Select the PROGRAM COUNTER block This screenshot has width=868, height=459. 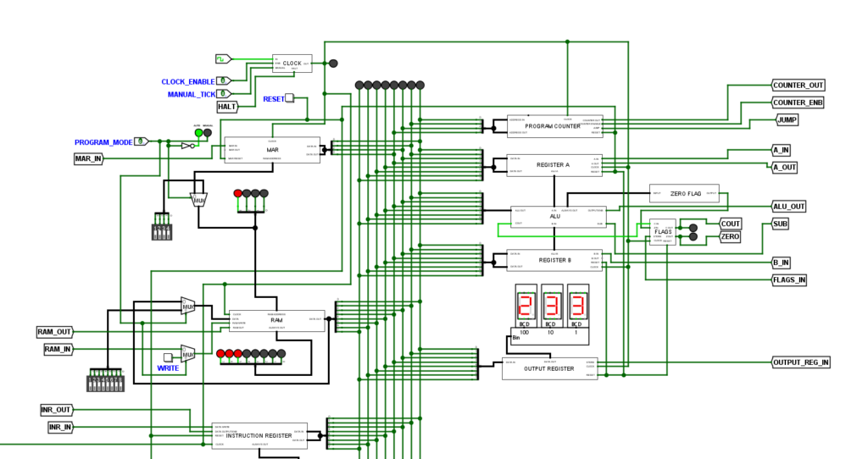554,126
